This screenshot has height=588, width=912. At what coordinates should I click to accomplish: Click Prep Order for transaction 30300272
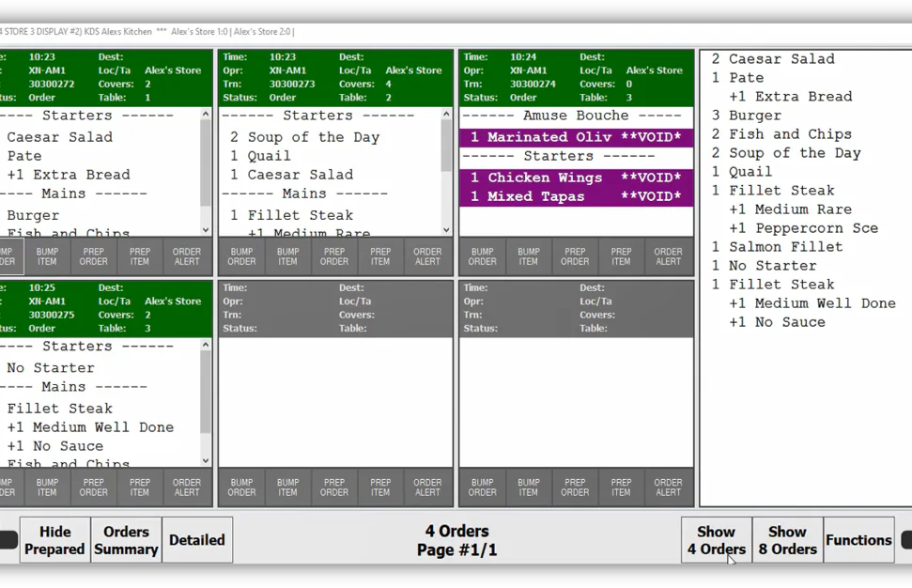coord(94,256)
